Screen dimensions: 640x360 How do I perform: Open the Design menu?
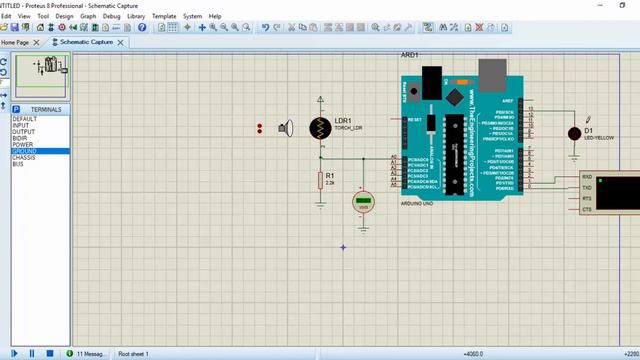64,16
